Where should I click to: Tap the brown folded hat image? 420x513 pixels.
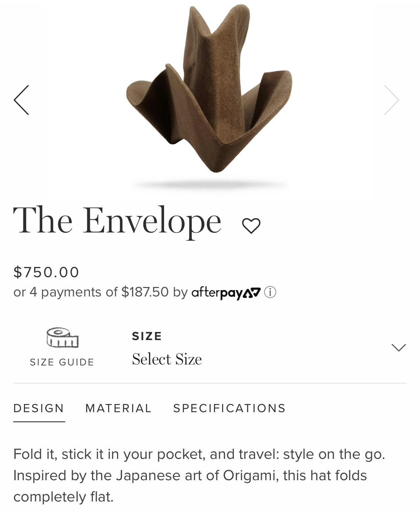[x=209, y=88]
